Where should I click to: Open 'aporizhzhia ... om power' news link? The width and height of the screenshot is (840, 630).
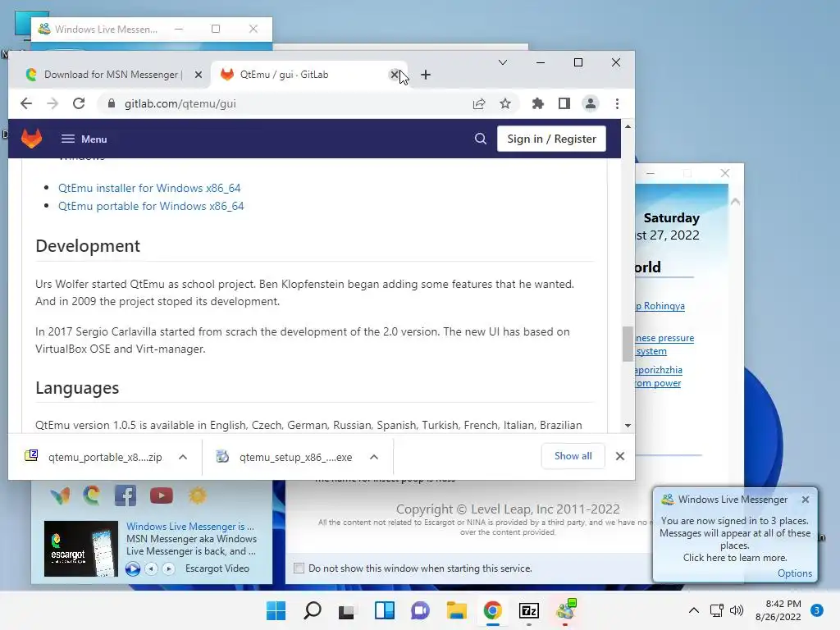click(x=659, y=376)
